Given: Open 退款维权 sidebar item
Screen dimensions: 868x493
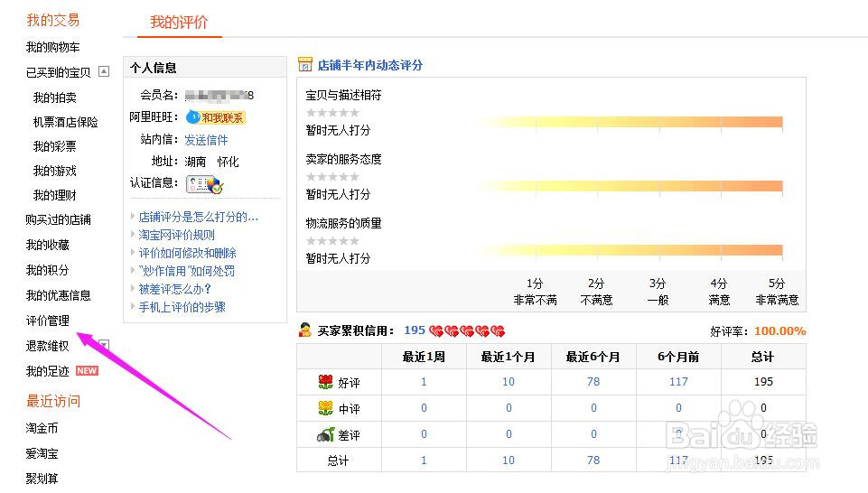Looking at the screenshot, I should click(x=48, y=346).
